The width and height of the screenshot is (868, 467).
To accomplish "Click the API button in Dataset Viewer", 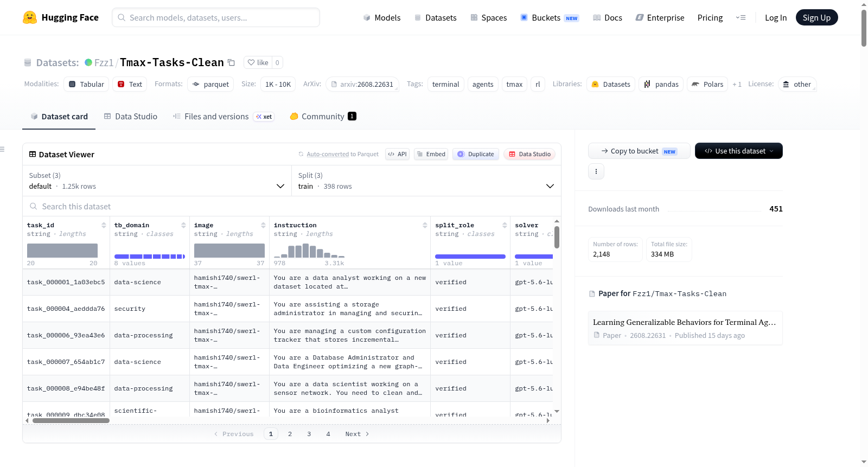I will pos(397,154).
